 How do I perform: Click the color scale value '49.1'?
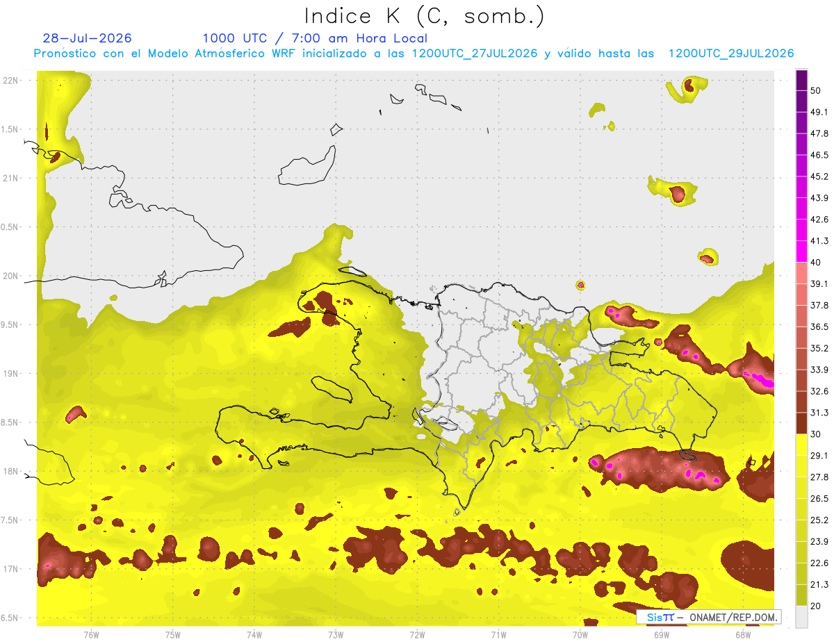(x=819, y=111)
